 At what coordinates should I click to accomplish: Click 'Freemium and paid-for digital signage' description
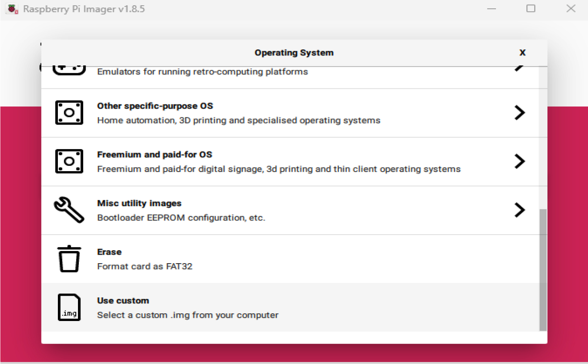coord(279,169)
